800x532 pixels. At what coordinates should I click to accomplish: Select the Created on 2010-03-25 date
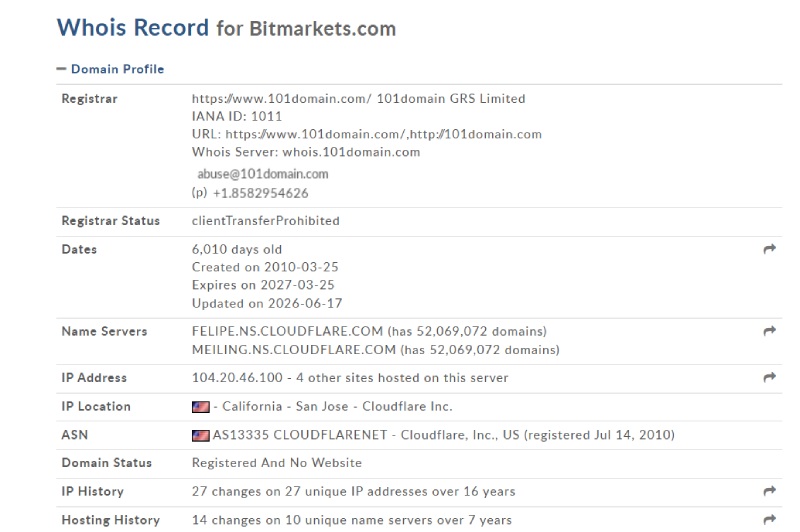(265, 267)
